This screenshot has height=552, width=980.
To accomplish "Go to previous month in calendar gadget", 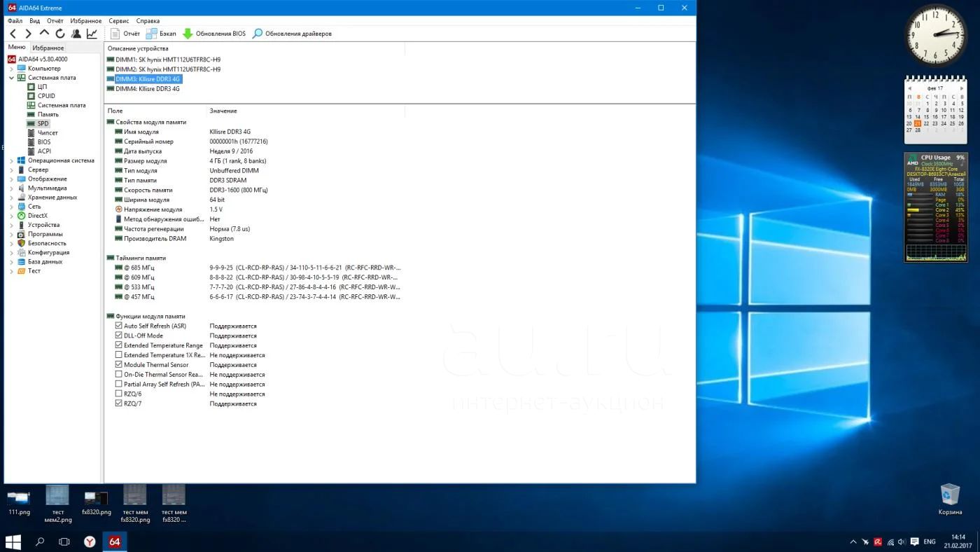I will pos(910,88).
